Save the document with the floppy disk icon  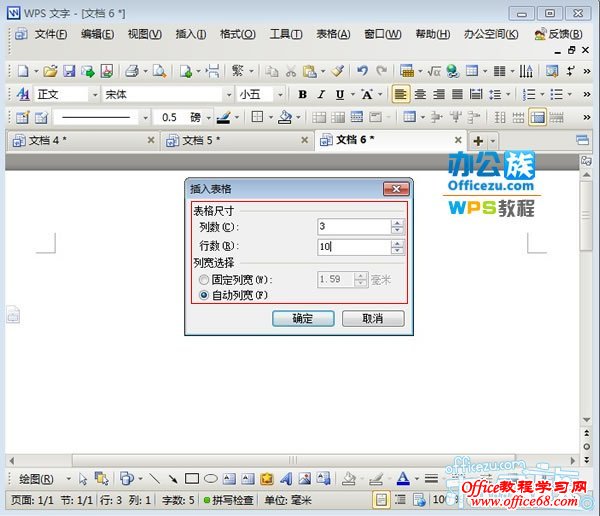coord(69,71)
